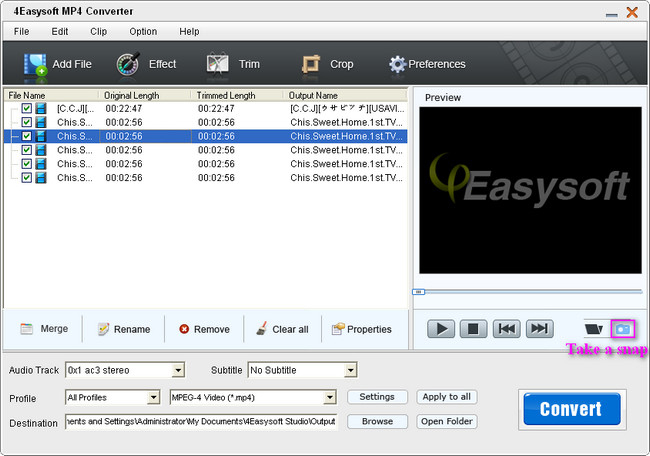Click the Merge icon button
650x456 pixels.
[x=27, y=329]
